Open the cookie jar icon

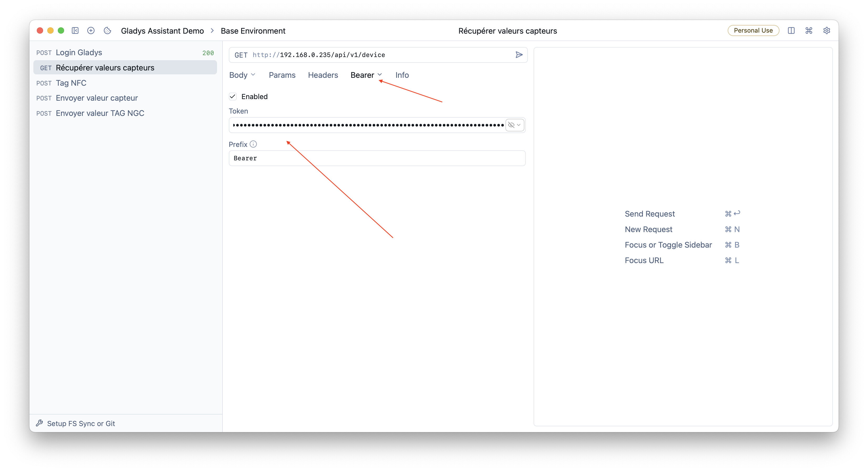click(107, 31)
